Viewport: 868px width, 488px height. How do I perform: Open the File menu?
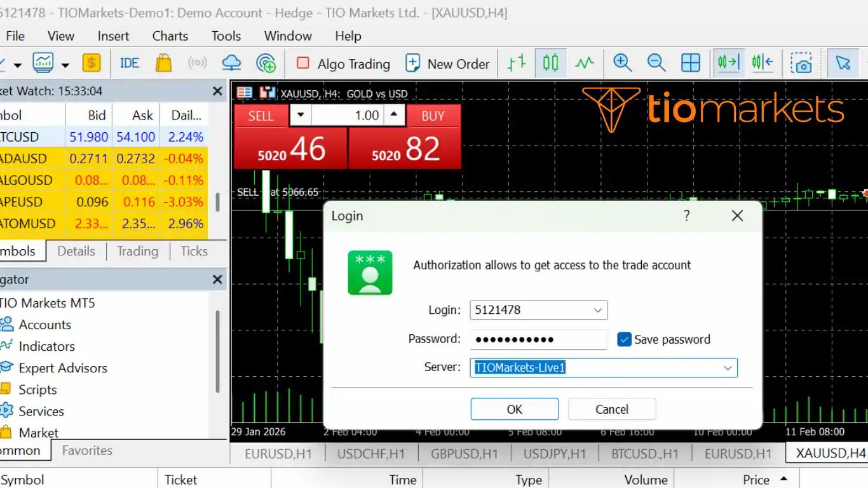pyautogui.click(x=15, y=36)
